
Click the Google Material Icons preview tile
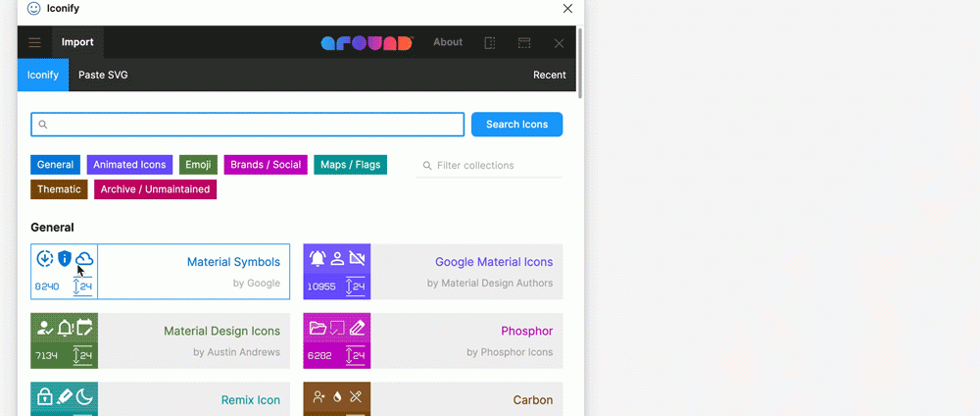[337, 272]
